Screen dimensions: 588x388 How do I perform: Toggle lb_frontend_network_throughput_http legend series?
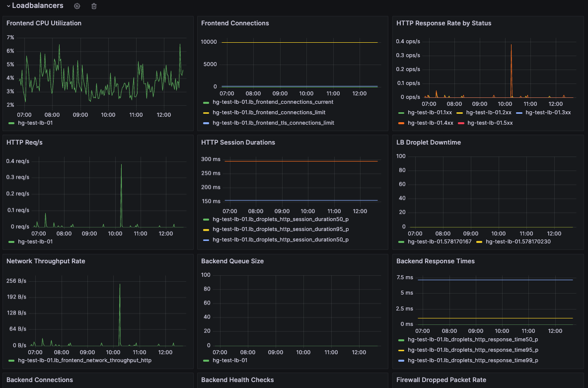pyautogui.click(x=85, y=360)
